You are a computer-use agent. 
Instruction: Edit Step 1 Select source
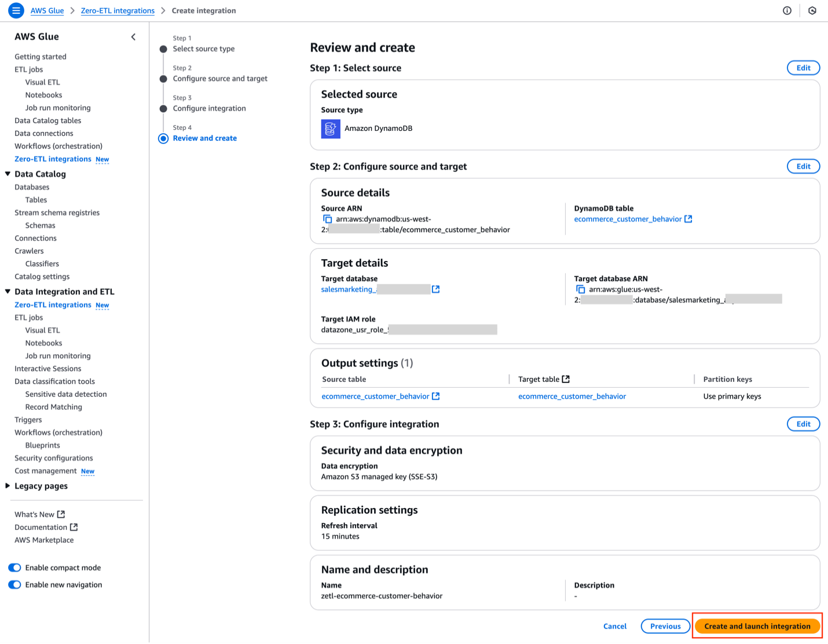(x=803, y=68)
